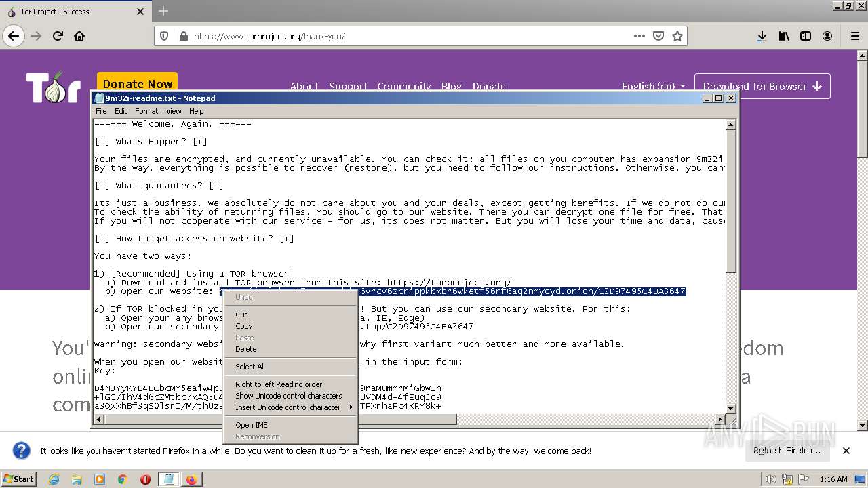This screenshot has width=868, height=488.
Task: Go back using the Firefox back arrow
Action: click(14, 36)
